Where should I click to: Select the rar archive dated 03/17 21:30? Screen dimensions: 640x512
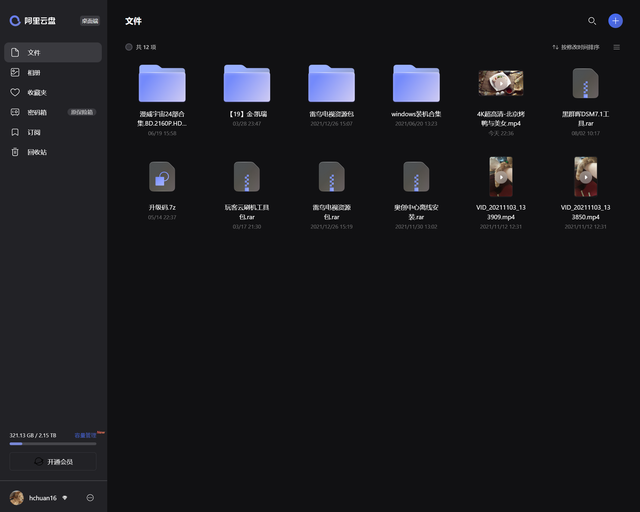coord(247,177)
